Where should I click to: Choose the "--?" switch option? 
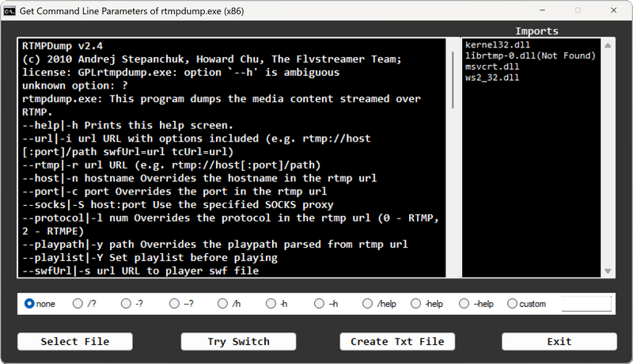click(x=181, y=304)
